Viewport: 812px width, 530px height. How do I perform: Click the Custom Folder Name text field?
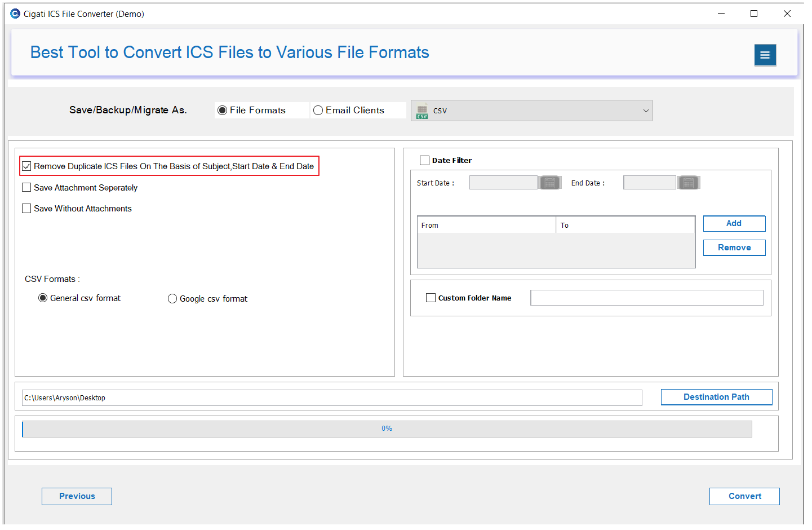coord(647,298)
